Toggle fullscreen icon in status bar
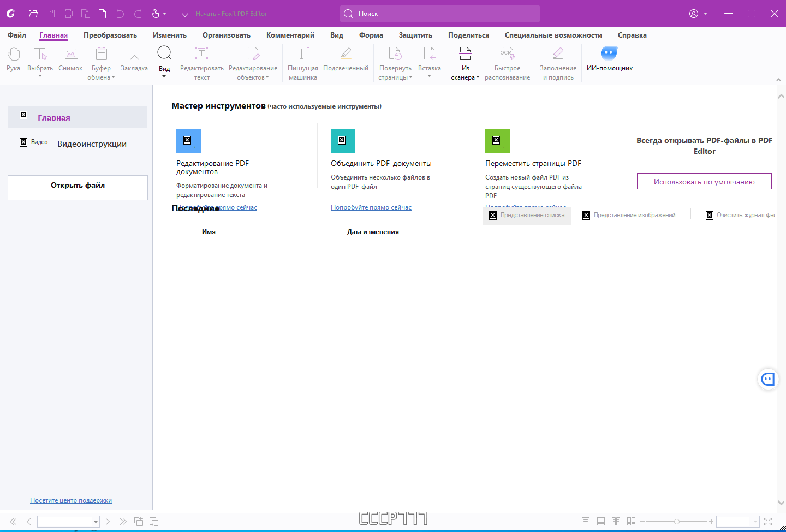 coord(768,522)
